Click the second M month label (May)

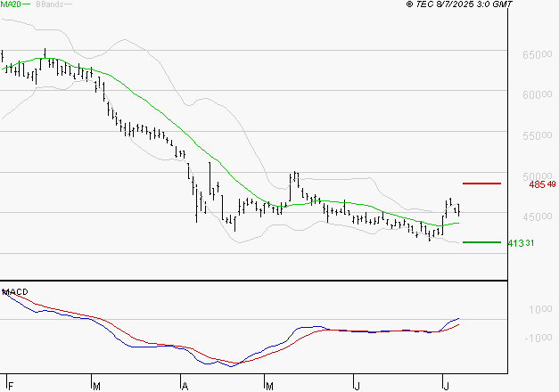tap(269, 386)
